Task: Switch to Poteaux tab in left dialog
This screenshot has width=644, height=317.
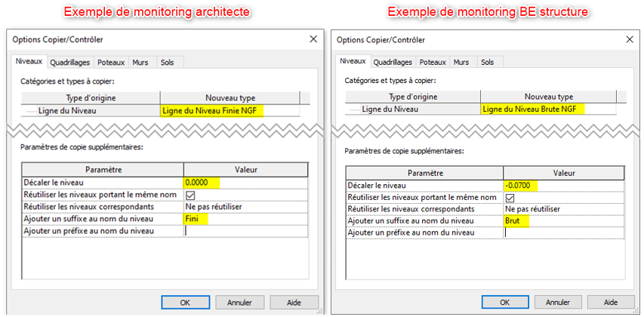Action: pos(112,63)
